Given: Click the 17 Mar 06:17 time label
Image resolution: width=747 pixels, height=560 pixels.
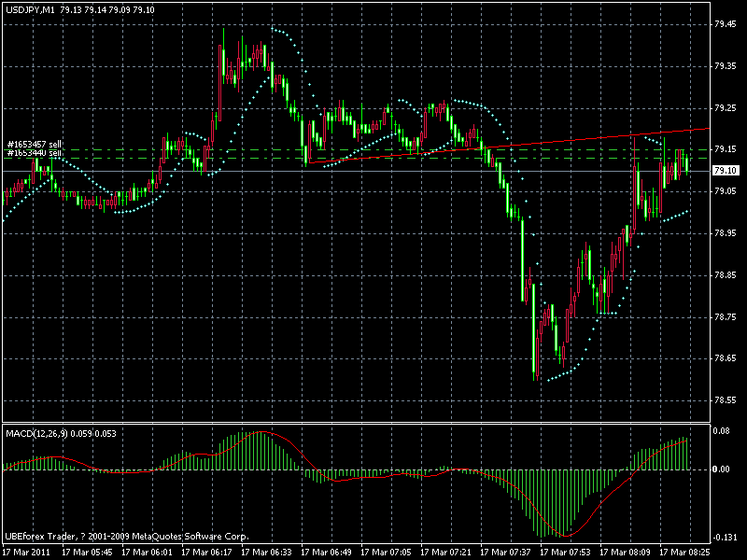Looking at the screenshot, I should click(206, 553).
